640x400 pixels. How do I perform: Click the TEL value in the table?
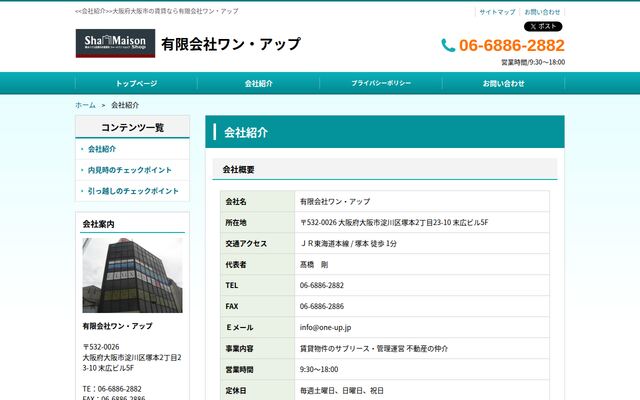pyautogui.click(x=322, y=285)
